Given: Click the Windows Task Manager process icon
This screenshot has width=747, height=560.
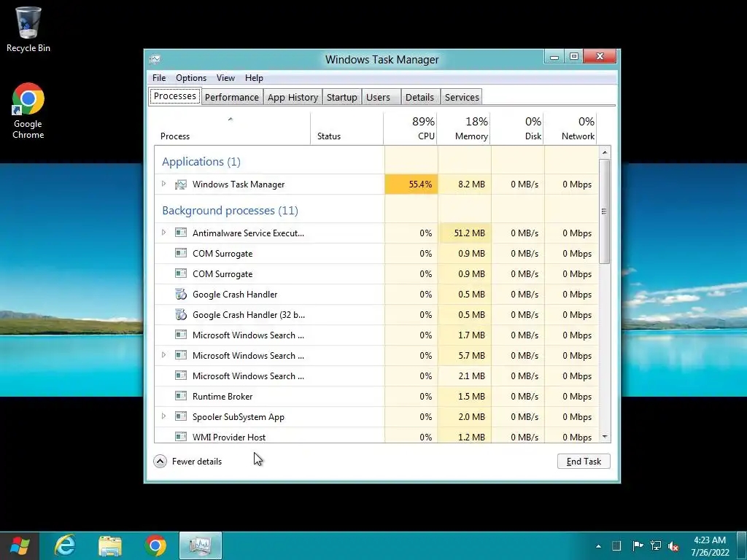Looking at the screenshot, I should click(181, 184).
